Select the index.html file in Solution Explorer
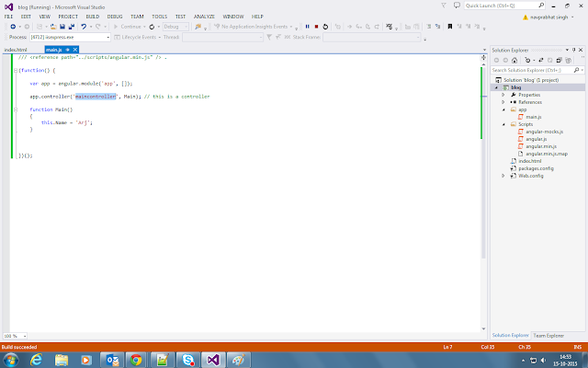This screenshot has width=588, height=368. pos(530,161)
